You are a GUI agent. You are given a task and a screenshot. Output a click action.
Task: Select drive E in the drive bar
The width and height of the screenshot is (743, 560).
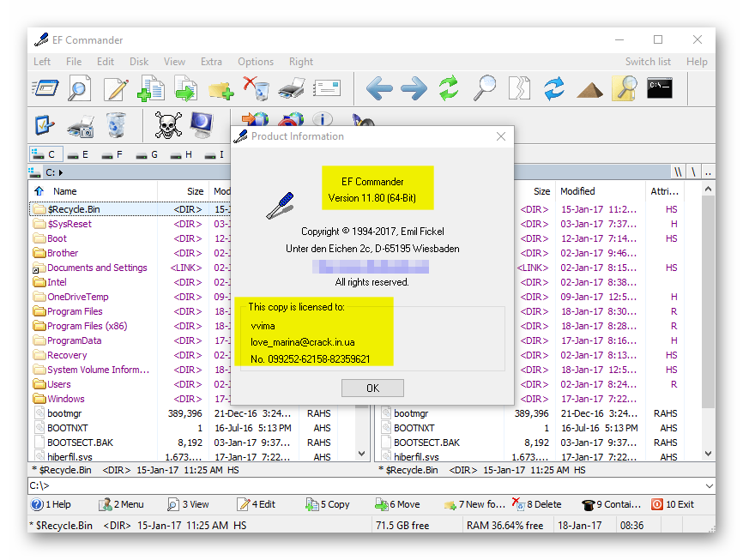78,154
